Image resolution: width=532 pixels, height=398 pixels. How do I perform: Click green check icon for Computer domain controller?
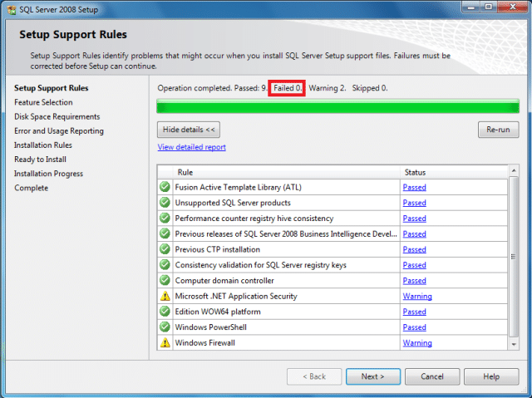coord(165,280)
